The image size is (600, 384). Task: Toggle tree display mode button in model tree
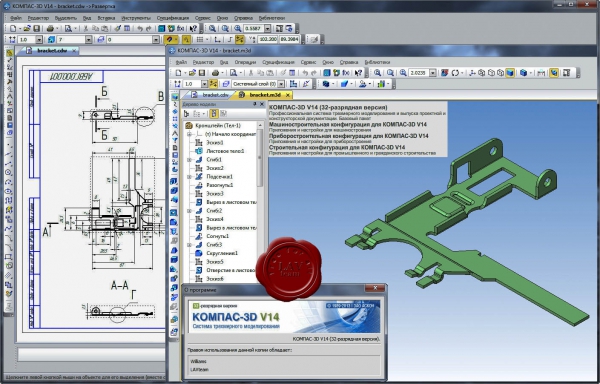(214, 114)
